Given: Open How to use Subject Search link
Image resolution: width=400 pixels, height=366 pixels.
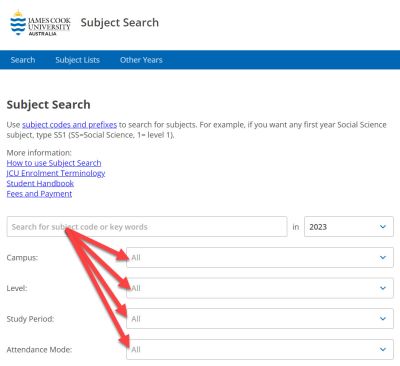Looking at the screenshot, I should (x=54, y=163).
